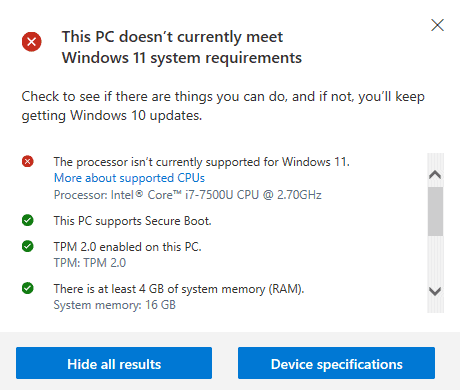Click the Intel Core i7-7500U processor details text
The height and width of the screenshot is (390, 460).
[188, 195]
